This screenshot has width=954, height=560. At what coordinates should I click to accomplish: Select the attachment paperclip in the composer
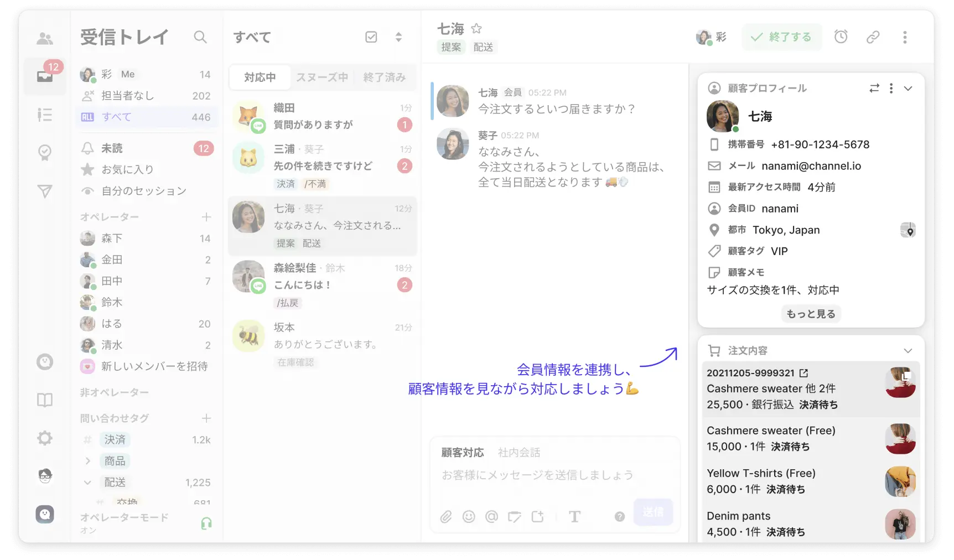(x=446, y=517)
